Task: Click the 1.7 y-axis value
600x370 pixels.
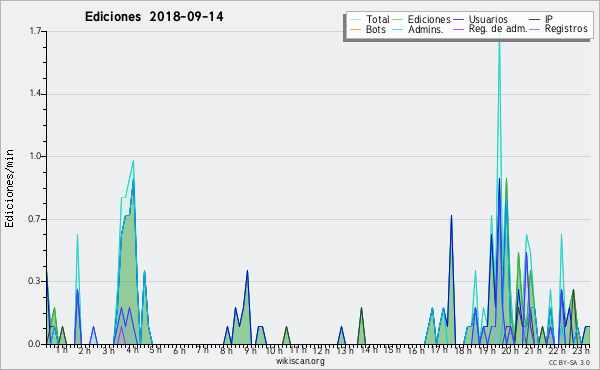Action: pyautogui.click(x=35, y=31)
